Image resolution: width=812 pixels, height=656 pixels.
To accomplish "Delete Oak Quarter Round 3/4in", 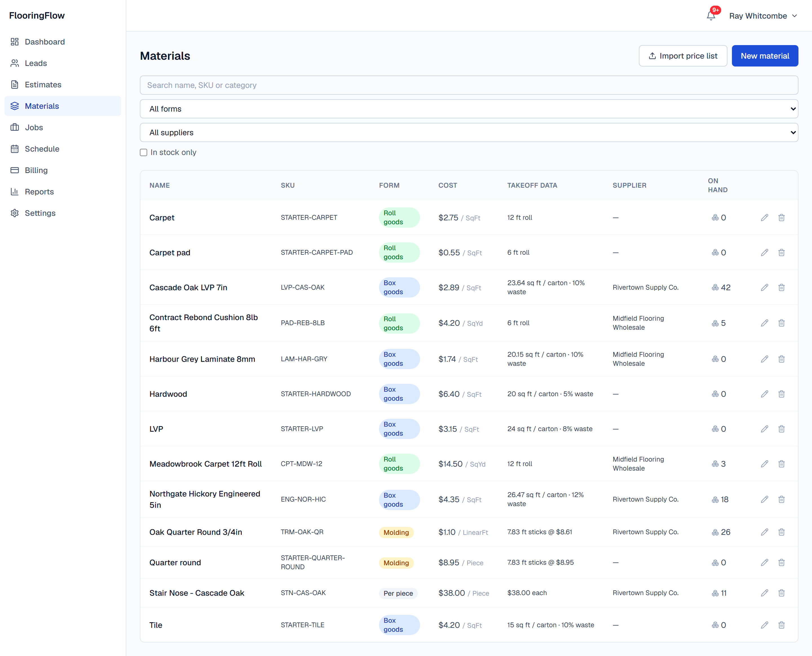I will pyautogui.click(x=781, y=532).
